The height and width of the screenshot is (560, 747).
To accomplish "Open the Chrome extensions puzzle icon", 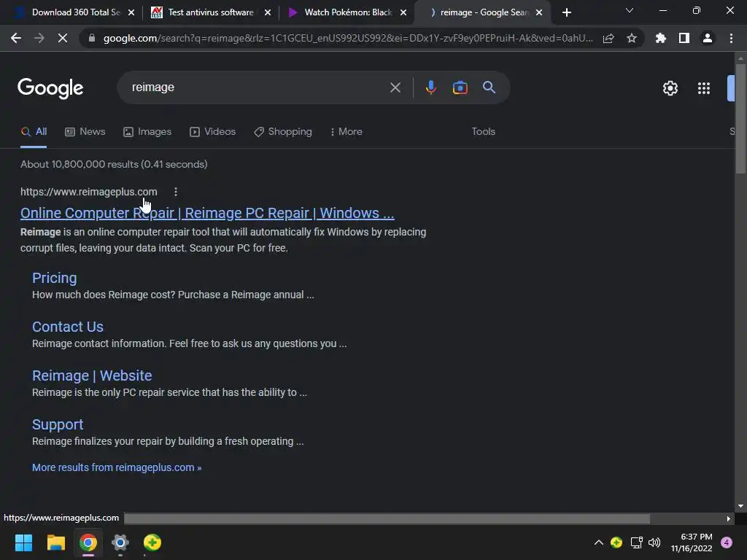I will click(x=661, y=38).
